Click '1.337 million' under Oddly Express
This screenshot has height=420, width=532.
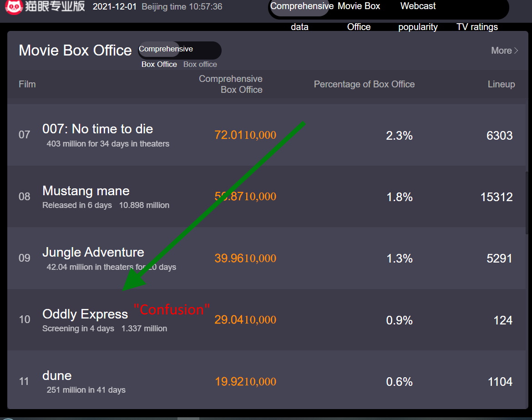[144, 329]
